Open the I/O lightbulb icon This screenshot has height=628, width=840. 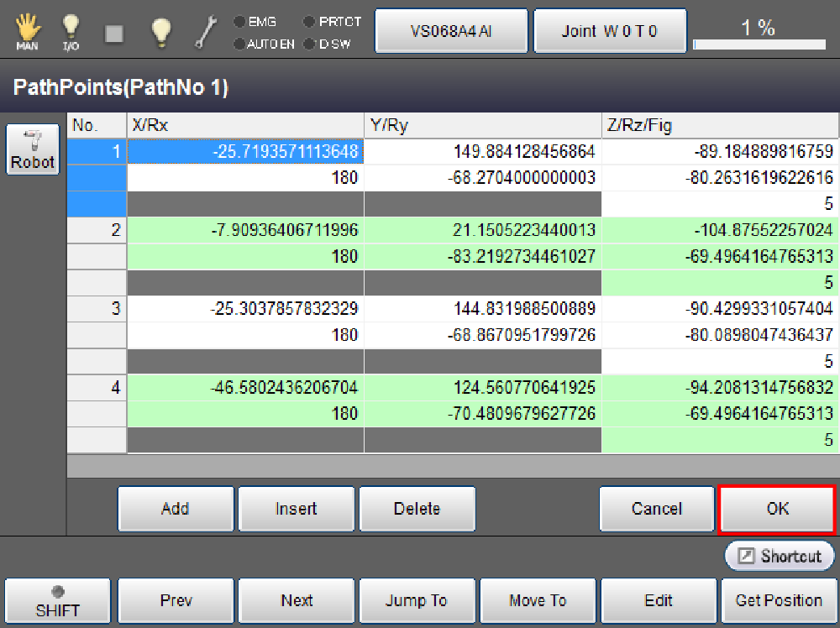pyautogui.click(x=71, y=32)
